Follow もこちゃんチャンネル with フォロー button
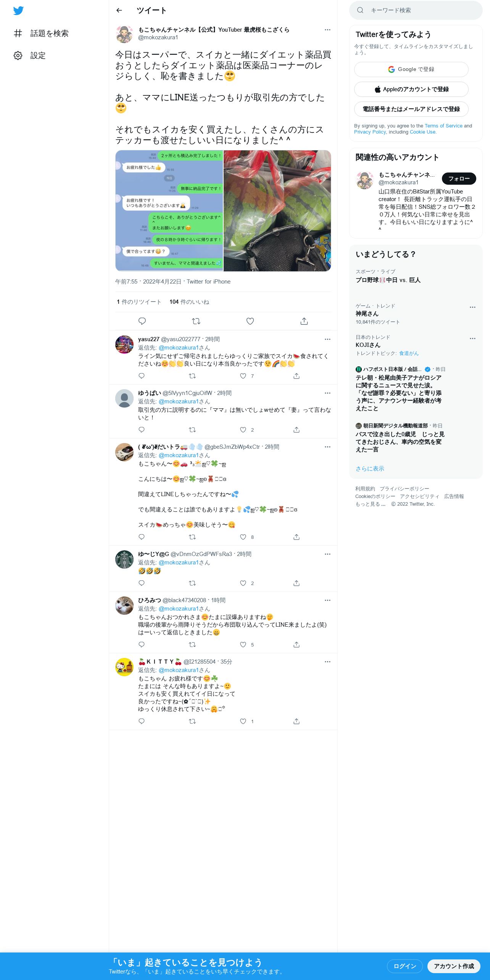The width and height of the screenshot is (490, 980). [459, 179]
